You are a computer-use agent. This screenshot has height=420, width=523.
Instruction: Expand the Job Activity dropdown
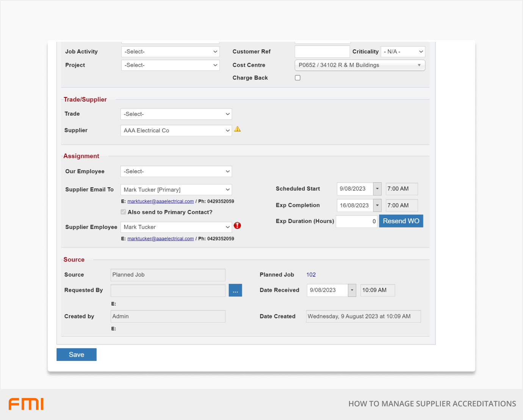tap(170, 52)
